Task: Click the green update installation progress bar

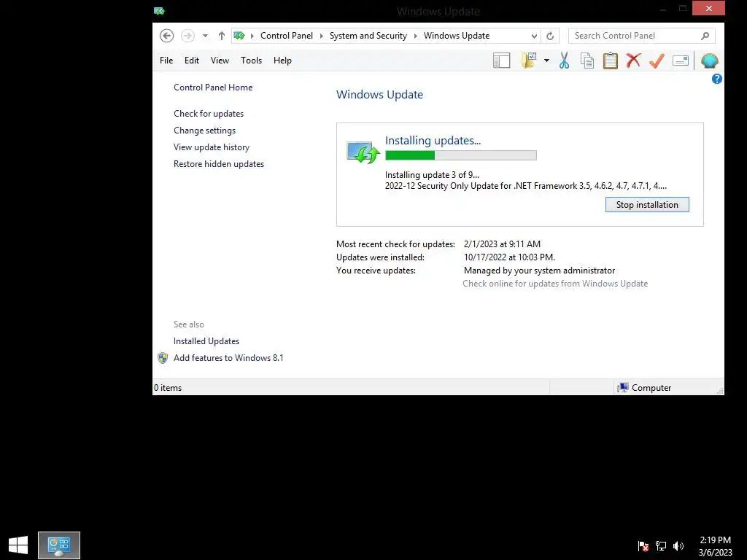Action: click(x=461, y=155)
